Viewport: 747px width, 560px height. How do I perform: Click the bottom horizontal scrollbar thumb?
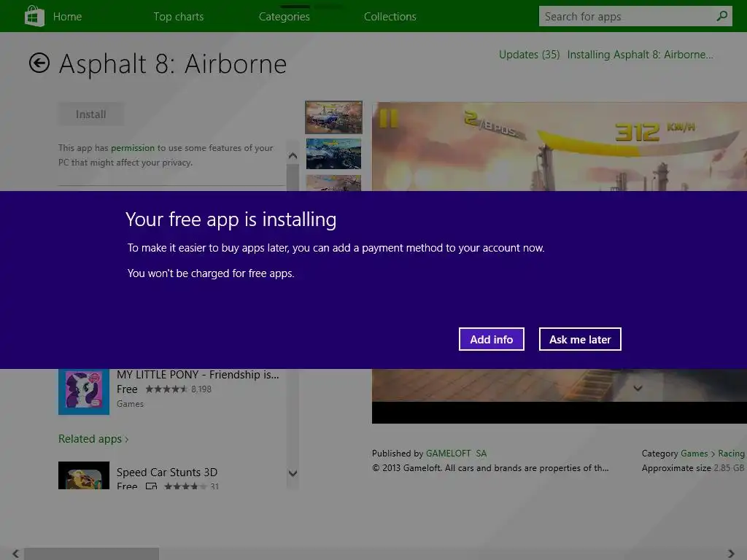[x=91, y=554]
